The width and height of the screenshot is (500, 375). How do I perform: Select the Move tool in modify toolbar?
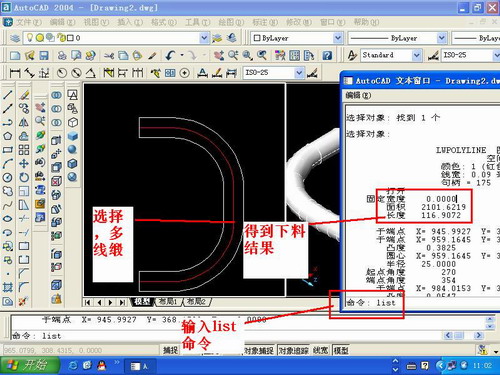click(24, 163)
